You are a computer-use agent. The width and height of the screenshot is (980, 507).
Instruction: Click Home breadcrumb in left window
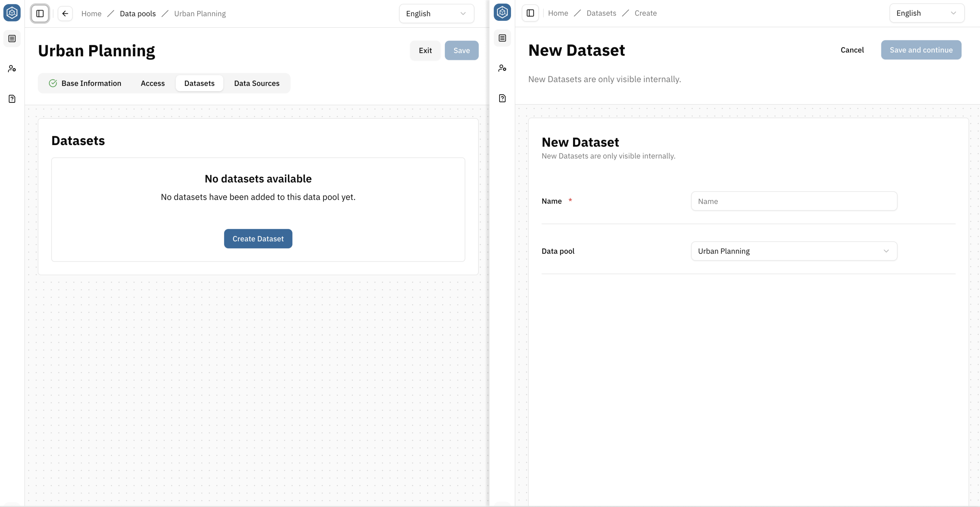91,14
